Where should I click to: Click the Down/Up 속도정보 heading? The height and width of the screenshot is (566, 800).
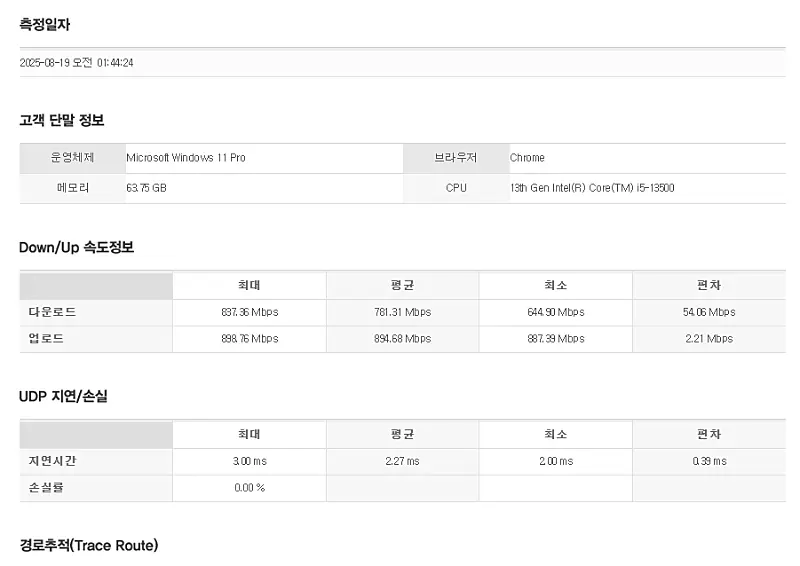pyautogui.click(x=76, y=247)
